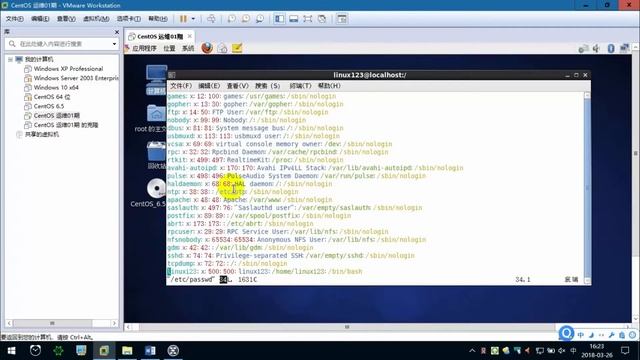This screenshot has width=640, height=360.
Task: Toggle the library sidebar view
Action: pos(280,19)
